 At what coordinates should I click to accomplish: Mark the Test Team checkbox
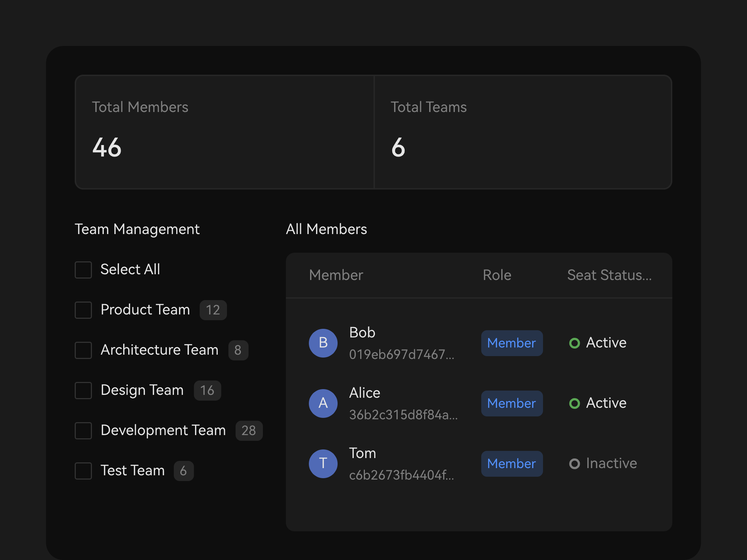coord(83,471)
